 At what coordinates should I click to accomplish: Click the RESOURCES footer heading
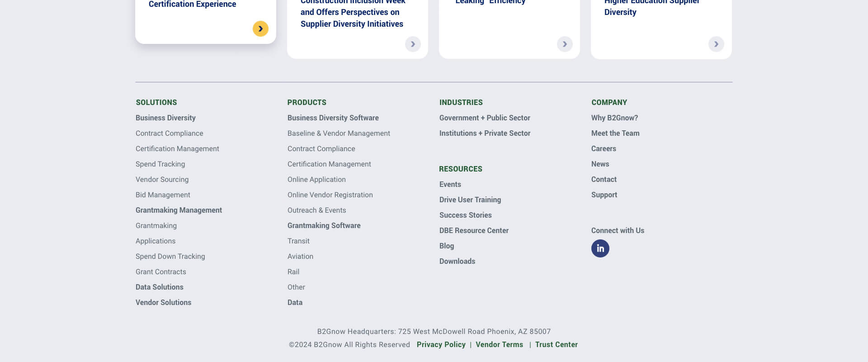pyautogui.click(x=461, y=169)
